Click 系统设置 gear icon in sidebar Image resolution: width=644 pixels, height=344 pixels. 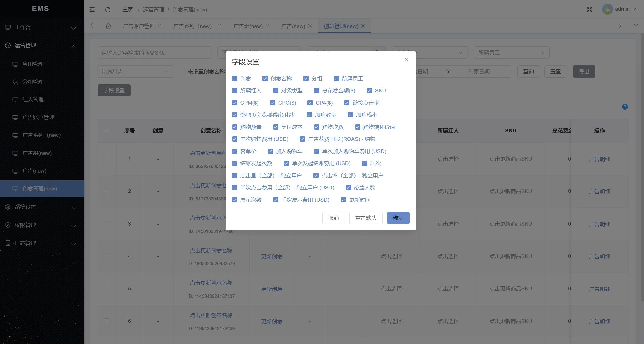(8, 207)
